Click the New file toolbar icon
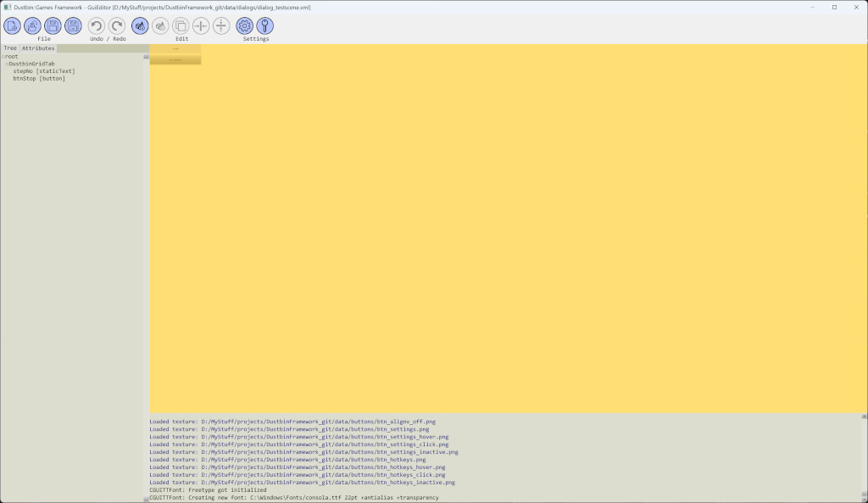This screenshot has height=503, width=868. point(12,26)
